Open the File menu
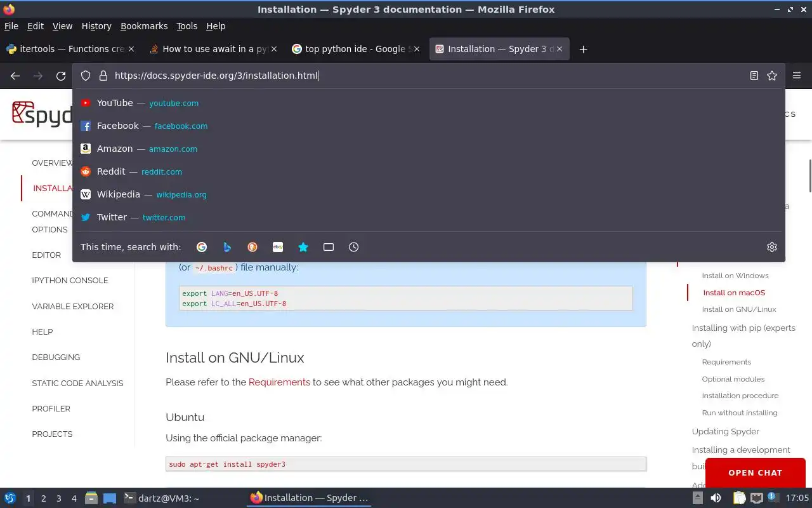The height and width of the screenshot is (508, 812). coord(11,26)
